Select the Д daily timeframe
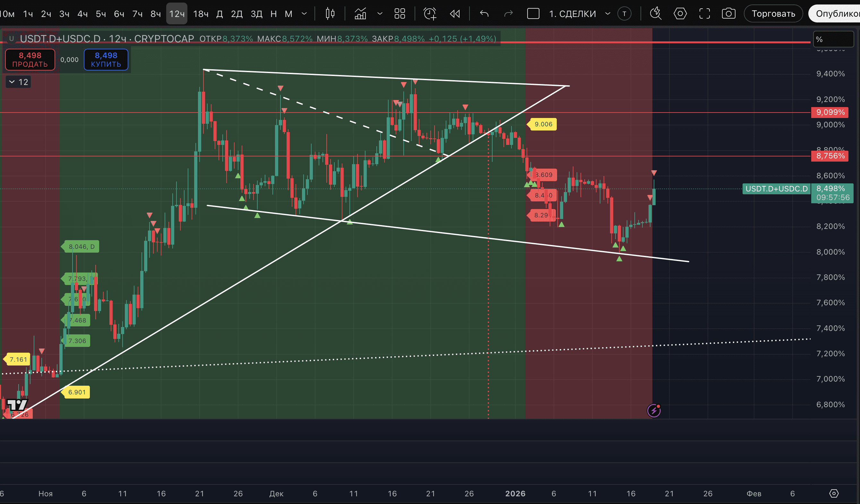The height and width of the screenshot is (504, 860). (219, 14)
